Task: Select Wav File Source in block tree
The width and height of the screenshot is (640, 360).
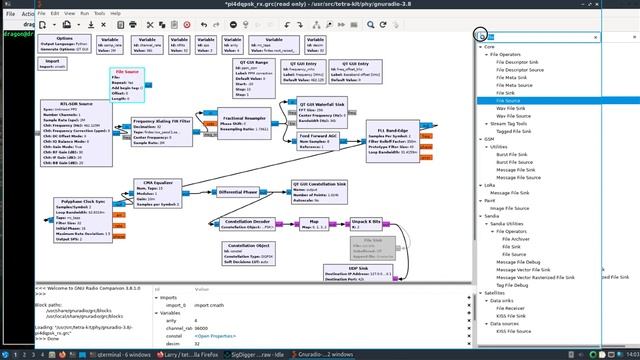Action: [513, 116]
